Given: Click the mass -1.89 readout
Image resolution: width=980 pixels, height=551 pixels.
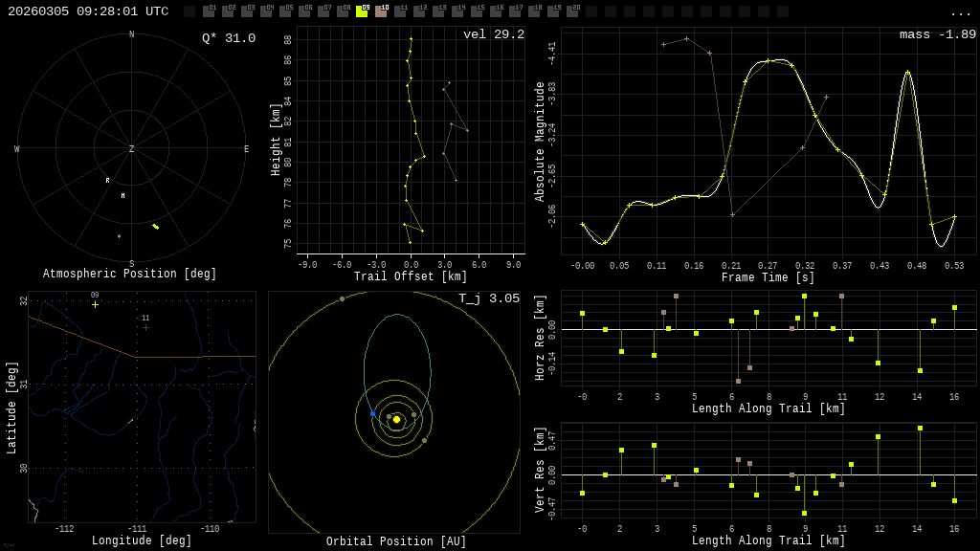Looking at the screenshot, I should pos(938,34).
